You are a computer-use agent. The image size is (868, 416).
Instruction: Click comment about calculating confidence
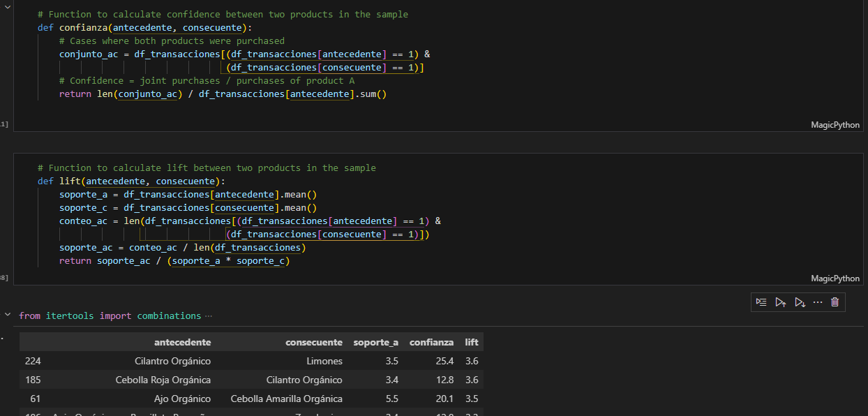223,15
